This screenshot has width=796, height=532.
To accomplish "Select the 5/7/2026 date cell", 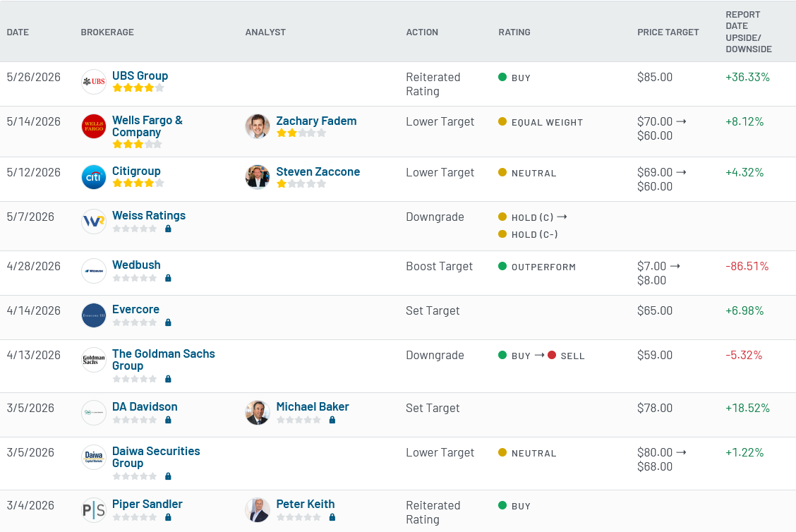I will pos(30,217).
